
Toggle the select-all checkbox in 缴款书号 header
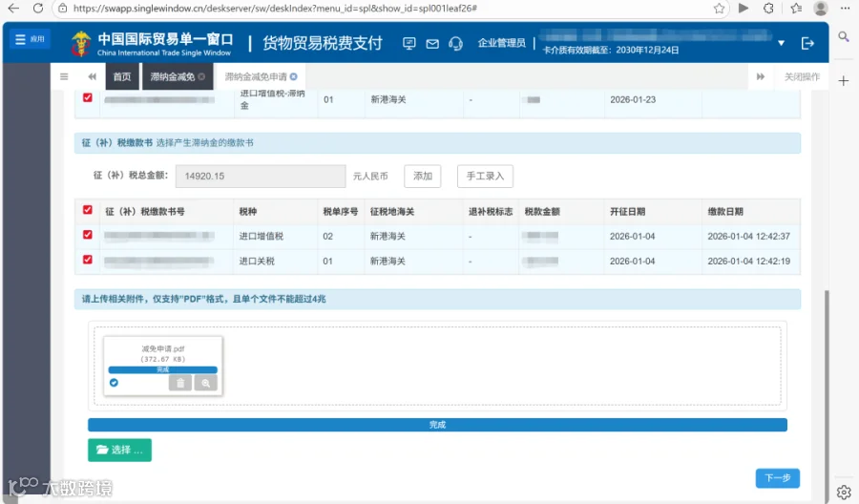[88, 210]
